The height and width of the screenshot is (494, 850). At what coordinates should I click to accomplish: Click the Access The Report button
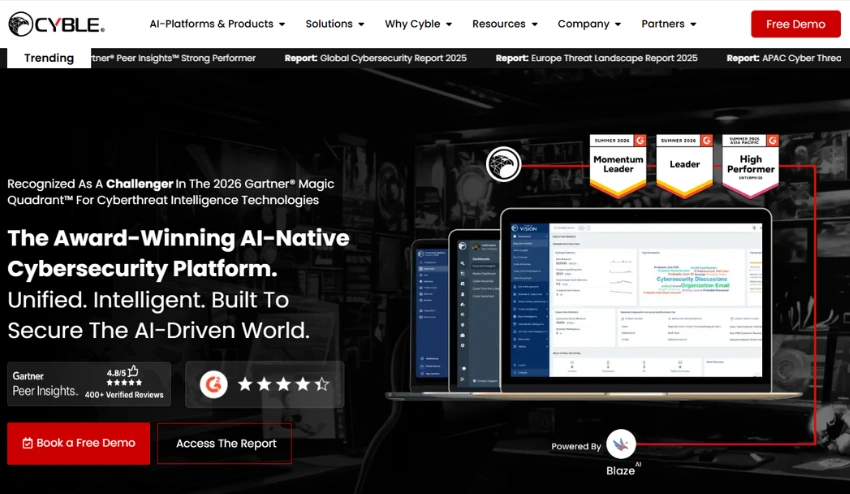click(224, 444)
